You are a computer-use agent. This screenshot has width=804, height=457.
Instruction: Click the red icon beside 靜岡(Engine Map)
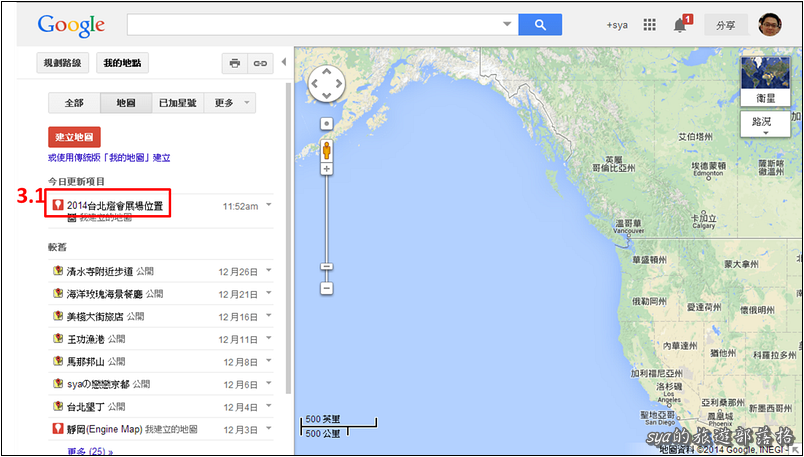pos(58,428)
